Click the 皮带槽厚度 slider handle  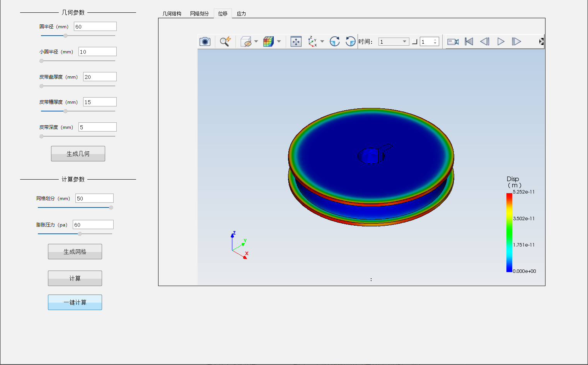[x=65, y=111]
